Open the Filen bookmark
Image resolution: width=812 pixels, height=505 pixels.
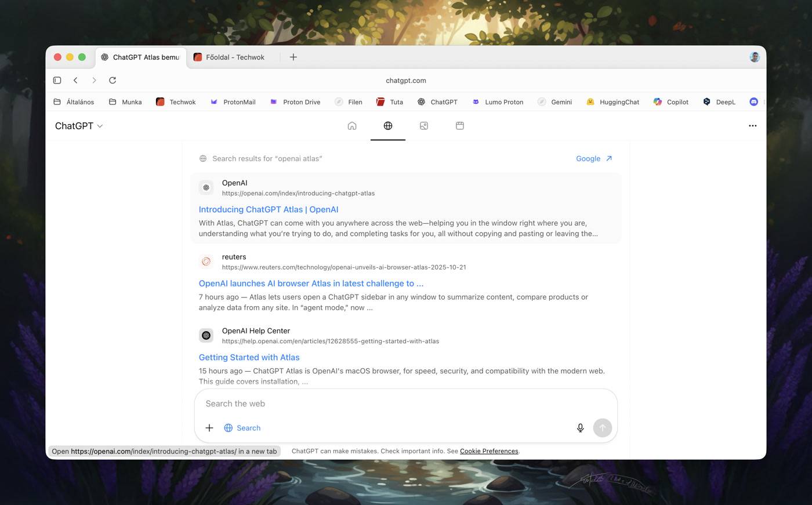click(349, 102)
